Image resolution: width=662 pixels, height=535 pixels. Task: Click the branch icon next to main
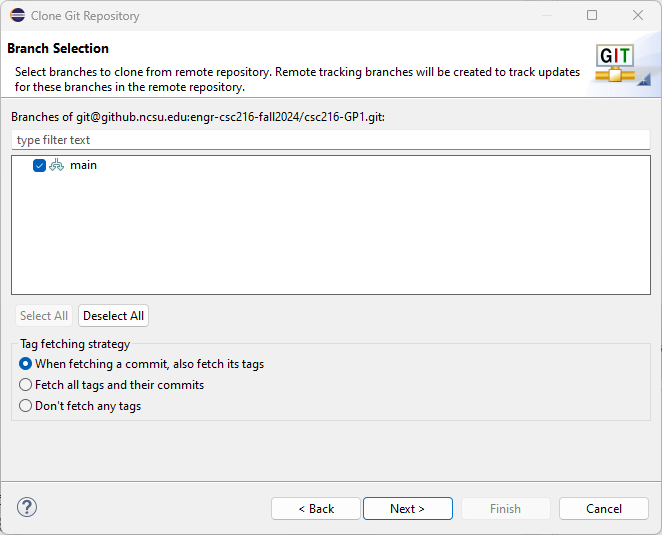[x=57, y=165]
